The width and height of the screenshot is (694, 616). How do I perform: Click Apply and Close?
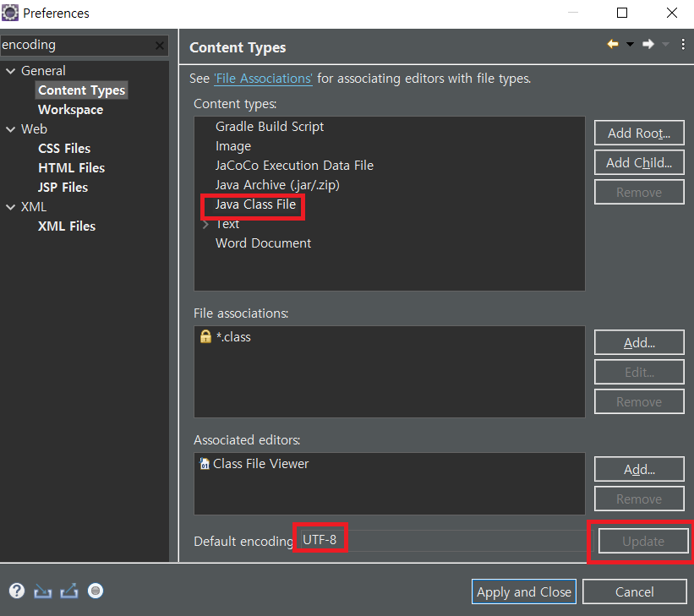pyautogui.click(x=524, y=591)
